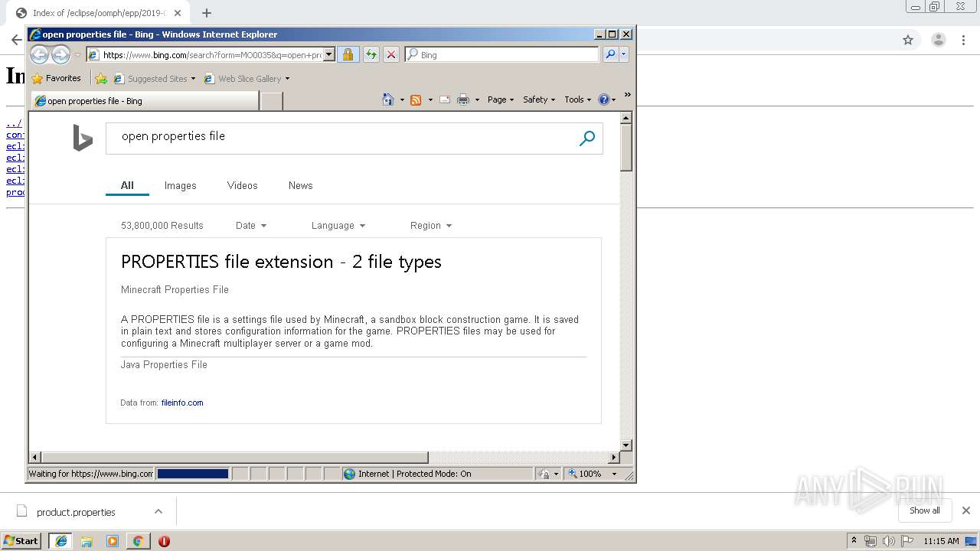The image size is (980, 551).
Task: Open zoom level 100% dropdown arrow
Action: click(x=614, y=474)
